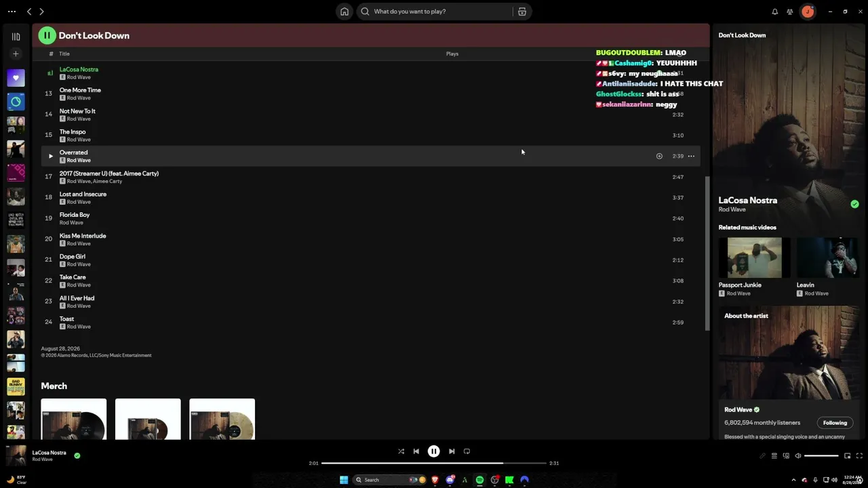Open Rod Wave artist profile in About section

738,409
